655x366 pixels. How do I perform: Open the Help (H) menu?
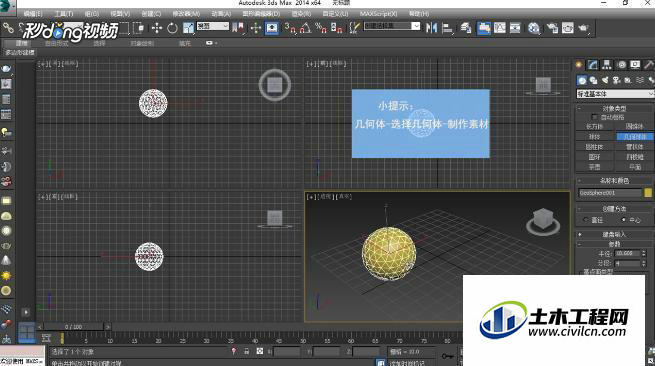(x=419, y=14)
